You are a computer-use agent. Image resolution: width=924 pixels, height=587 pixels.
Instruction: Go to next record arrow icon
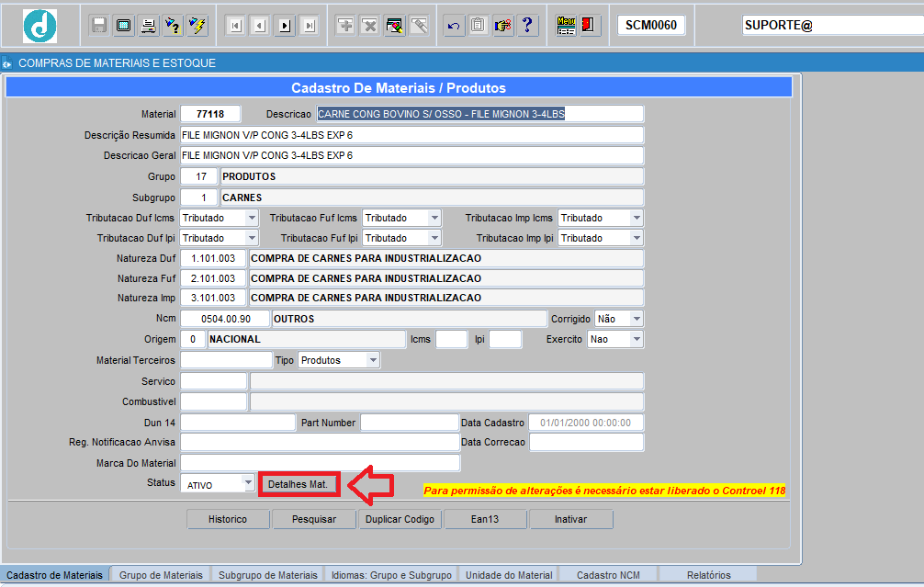[286, 26]
